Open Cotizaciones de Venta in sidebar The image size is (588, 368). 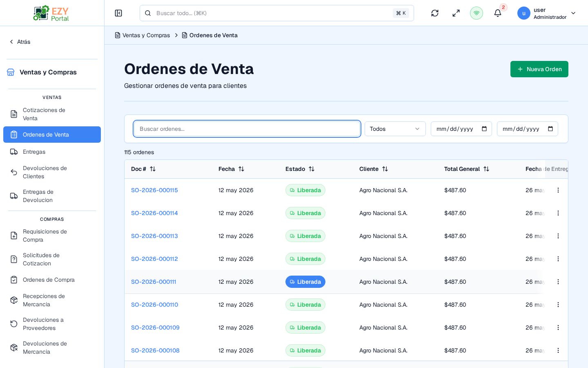click(52, 114)
